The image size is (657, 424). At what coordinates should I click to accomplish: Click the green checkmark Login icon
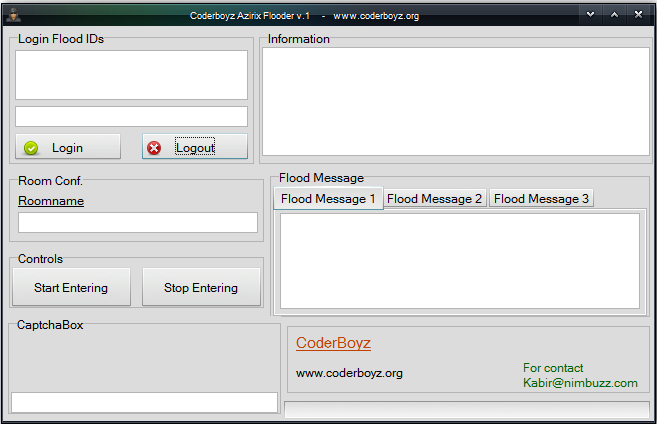click(x=31, y=148)
